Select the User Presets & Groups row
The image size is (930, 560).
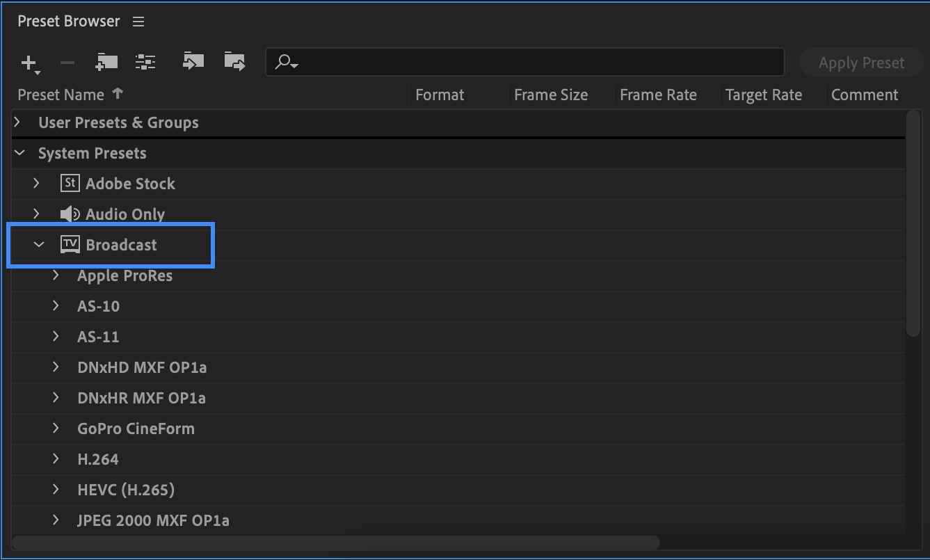459,122
